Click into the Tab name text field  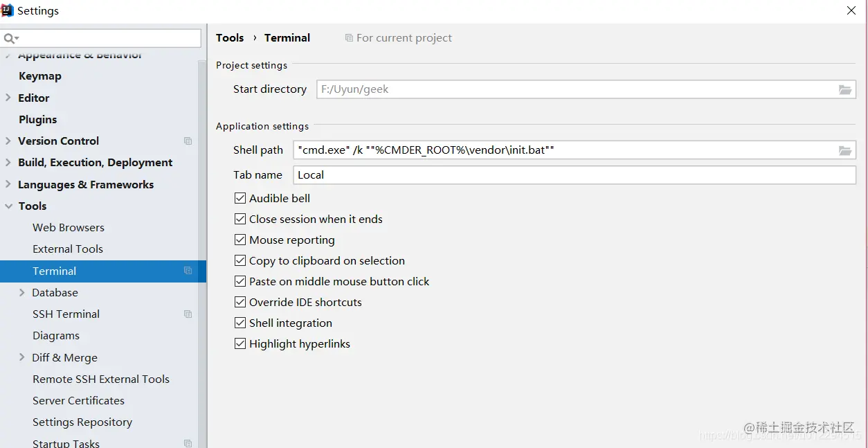[575, 175]
